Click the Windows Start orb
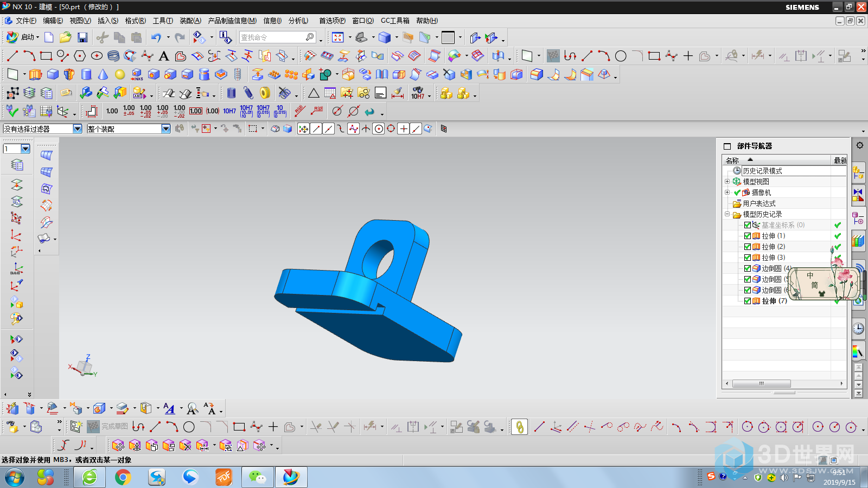The image size is (868, 488). click(x=15, y=477)
